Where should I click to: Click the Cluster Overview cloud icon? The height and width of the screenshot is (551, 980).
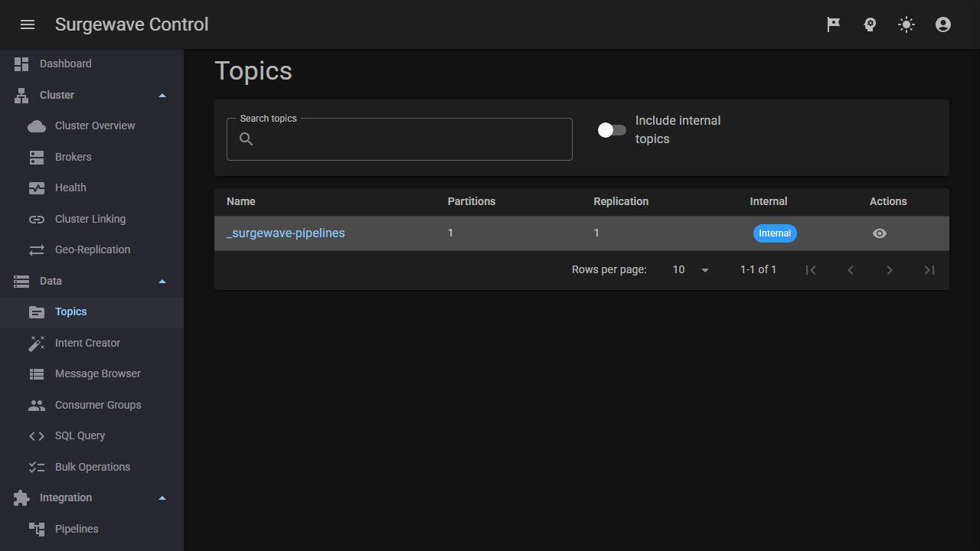tap(37, 126)
